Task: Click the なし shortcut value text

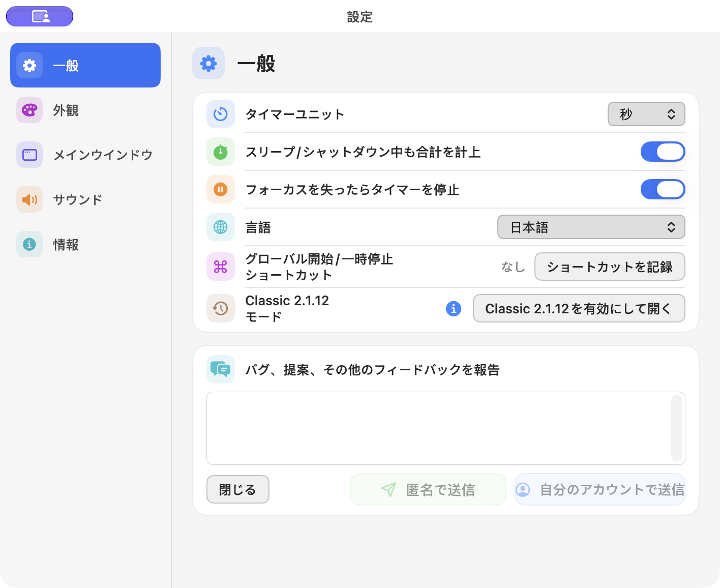Action: [513, 267]
